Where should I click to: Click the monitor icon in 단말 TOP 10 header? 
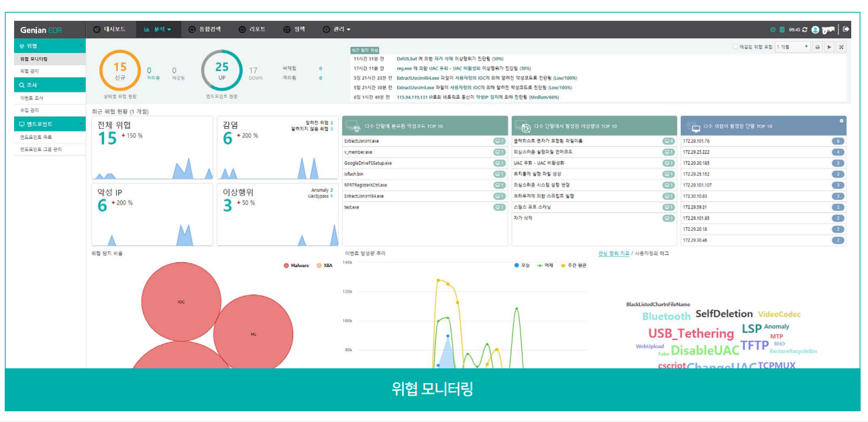(x=694, y=127)
